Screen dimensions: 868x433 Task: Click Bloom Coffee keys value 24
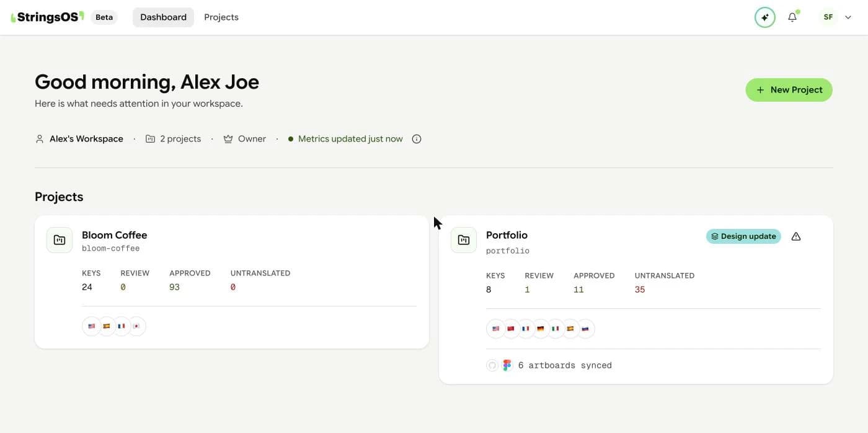click(87, 287)
